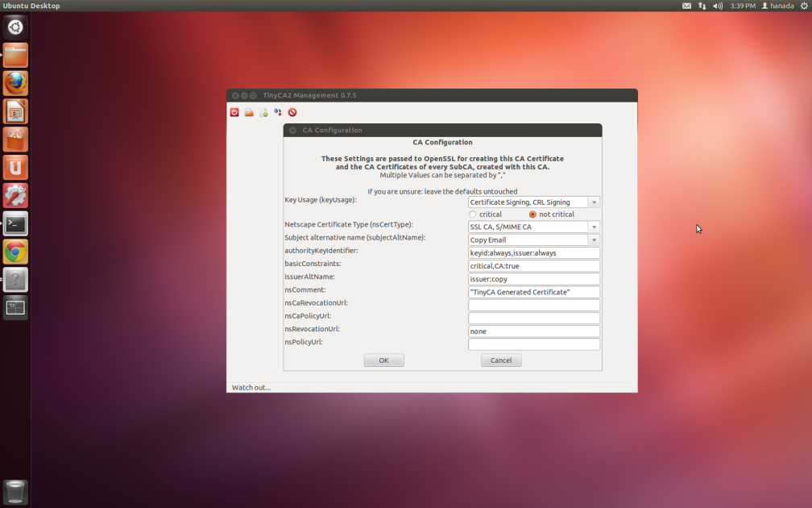The image size is (812, 508).
Task: Select the delete CA toolbar icon
Action: click(x=292, y=112)
